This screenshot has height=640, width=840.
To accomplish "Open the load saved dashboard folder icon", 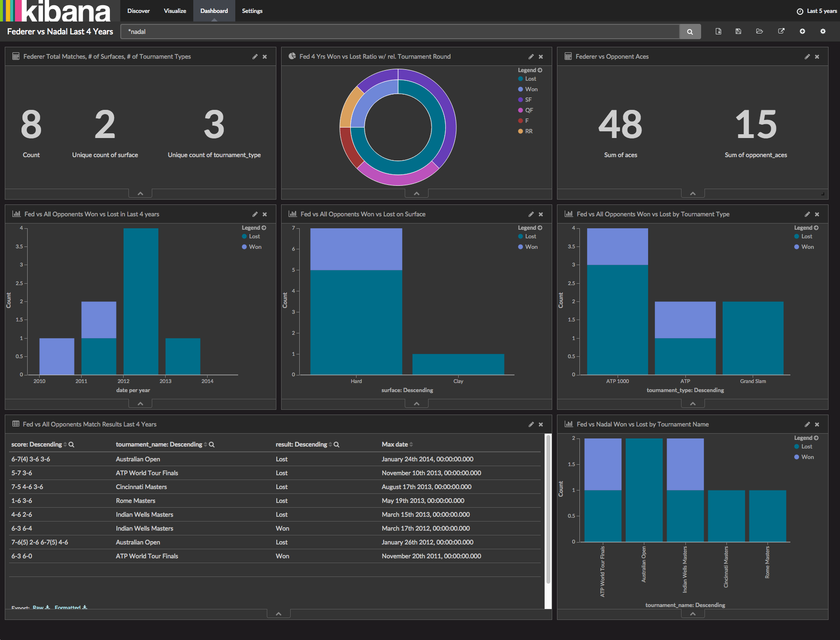I will coord(759,32).
